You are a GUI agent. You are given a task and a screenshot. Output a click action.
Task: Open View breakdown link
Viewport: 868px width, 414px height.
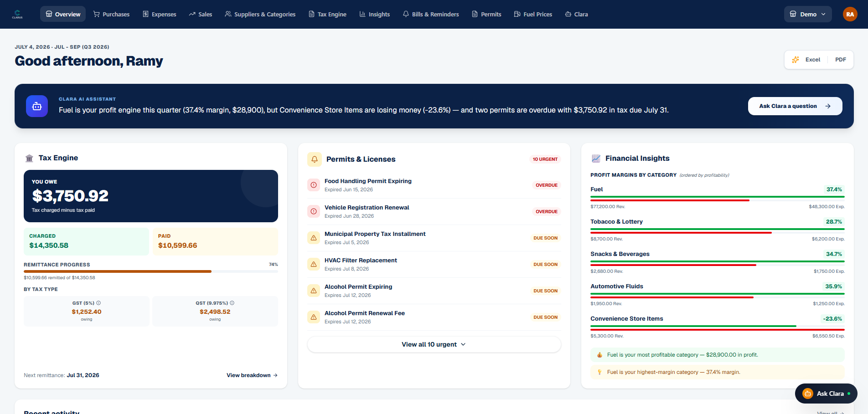point(252,375)
